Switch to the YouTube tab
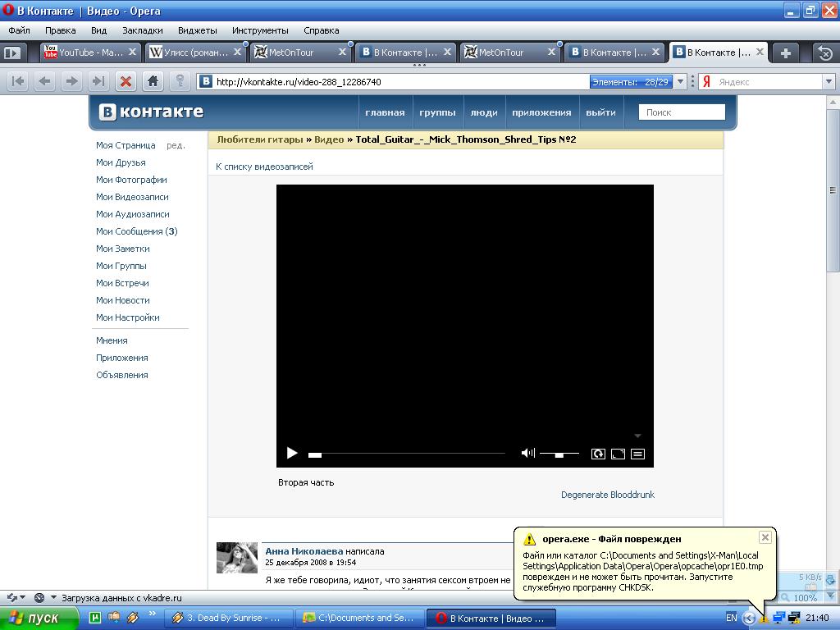The width and height of the screenshot is (840, 630). [x=90, y=52]
